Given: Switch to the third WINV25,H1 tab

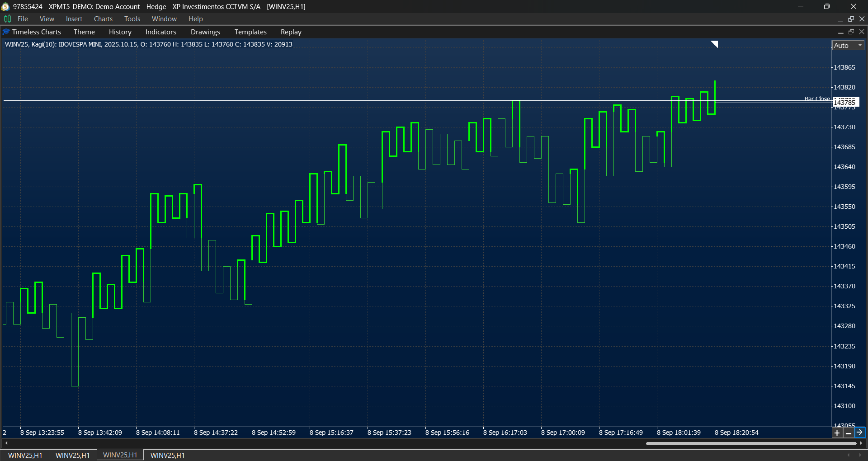Looking at the screenshot, I should [x=120, y=455].
